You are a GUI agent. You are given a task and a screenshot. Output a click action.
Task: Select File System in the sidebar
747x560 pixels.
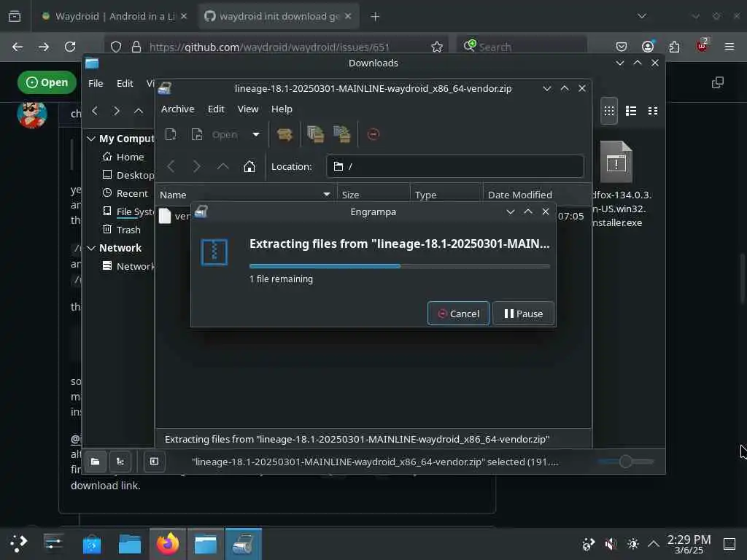(x=128, y=211)
